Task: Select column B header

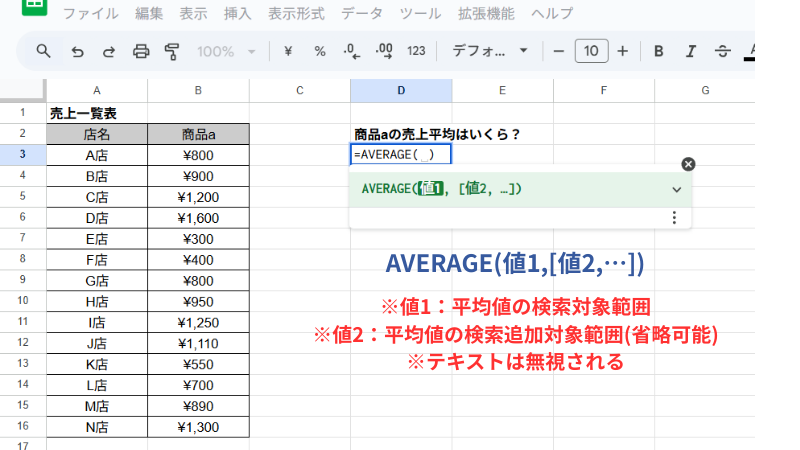Action: click(198, 91)
